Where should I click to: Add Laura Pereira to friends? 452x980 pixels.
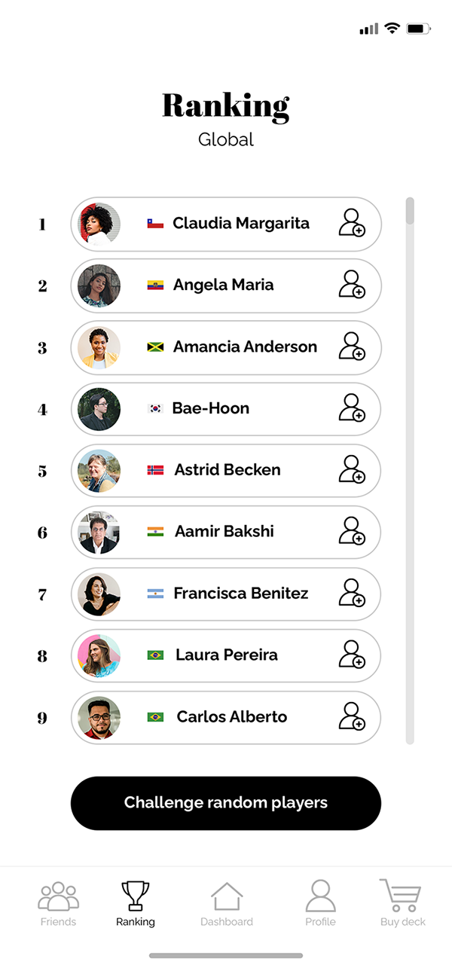pyautogui.click(x=351, y=656)
